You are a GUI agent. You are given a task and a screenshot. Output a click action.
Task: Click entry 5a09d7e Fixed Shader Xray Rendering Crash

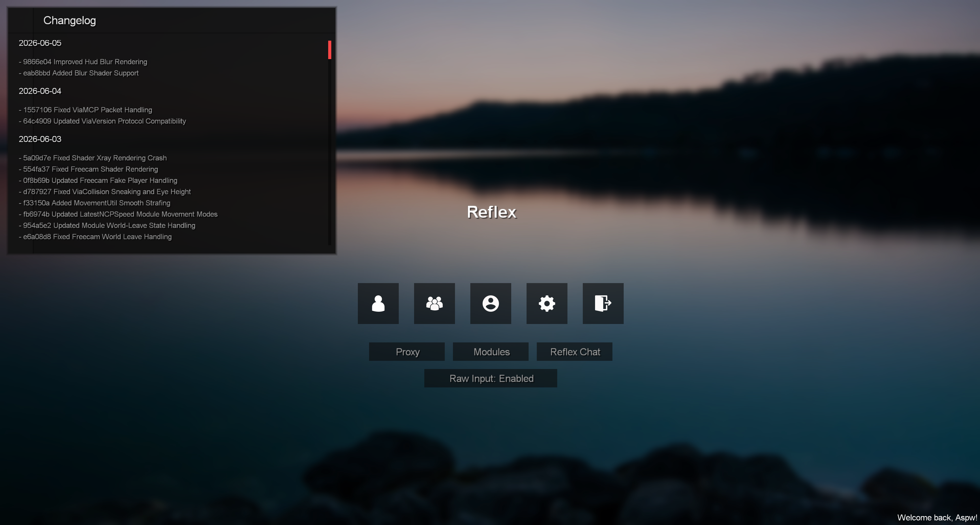(93, 158)
